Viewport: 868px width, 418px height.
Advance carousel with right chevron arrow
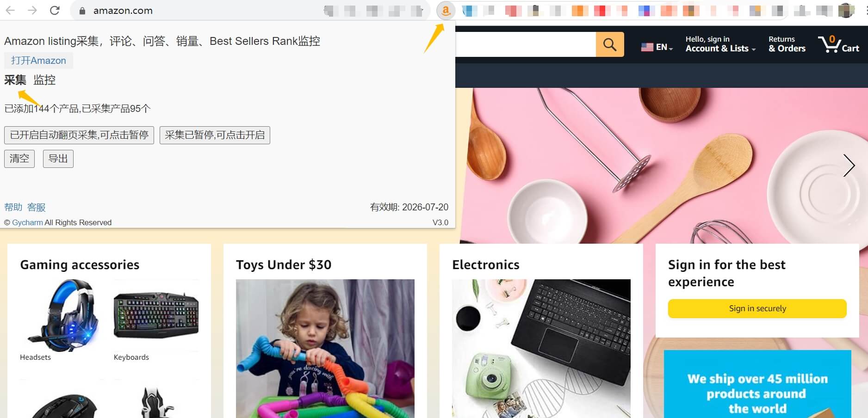click(849, 166)
